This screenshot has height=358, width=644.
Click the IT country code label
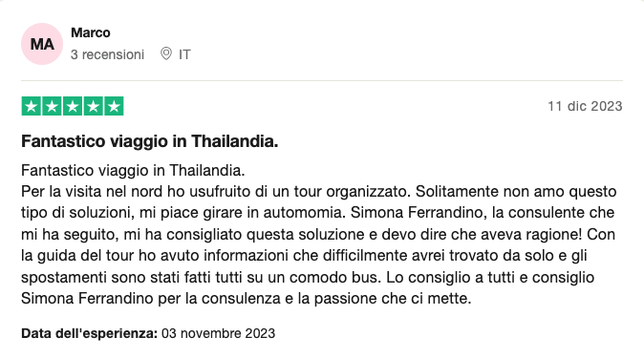tap(184, 54)
